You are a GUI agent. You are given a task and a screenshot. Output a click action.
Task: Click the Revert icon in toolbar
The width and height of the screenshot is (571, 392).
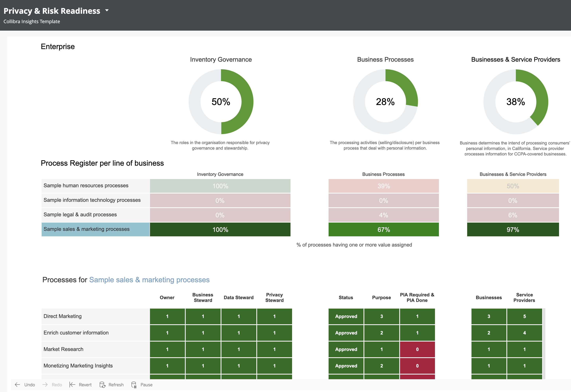pos(72,385)
